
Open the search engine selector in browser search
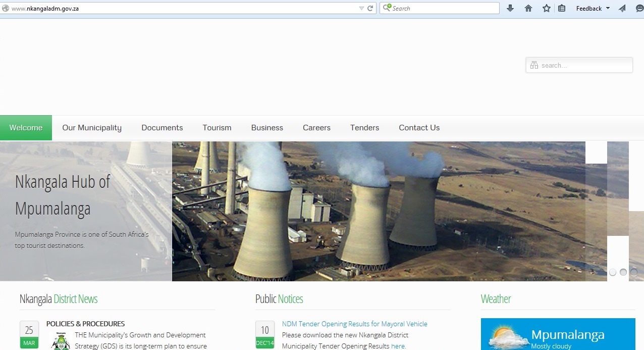point(387,8)
